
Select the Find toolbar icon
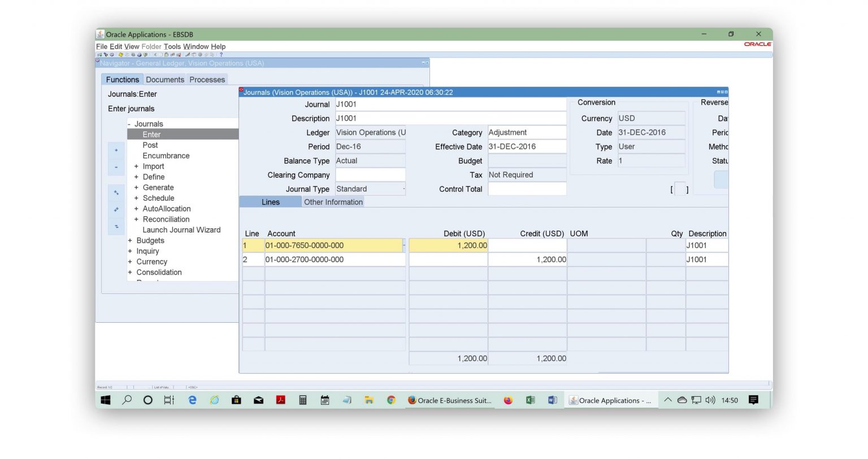pos(106,55)
